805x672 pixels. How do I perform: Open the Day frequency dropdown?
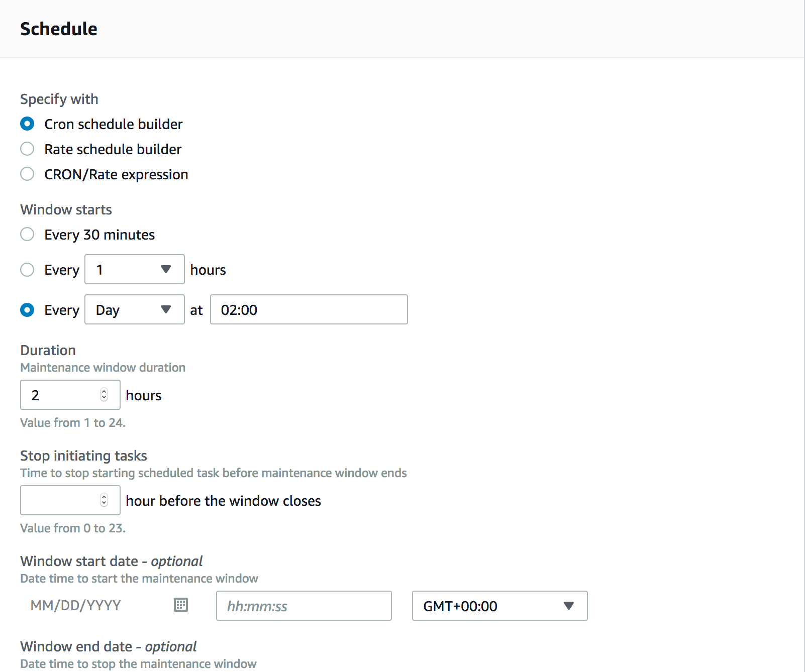point(135,309)
